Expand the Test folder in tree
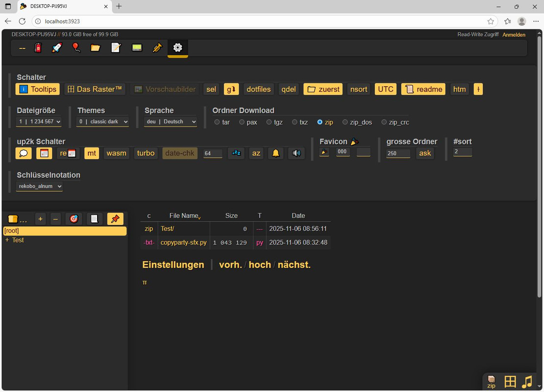Screen dimensions: 544x392 click(x=7, y=240)
